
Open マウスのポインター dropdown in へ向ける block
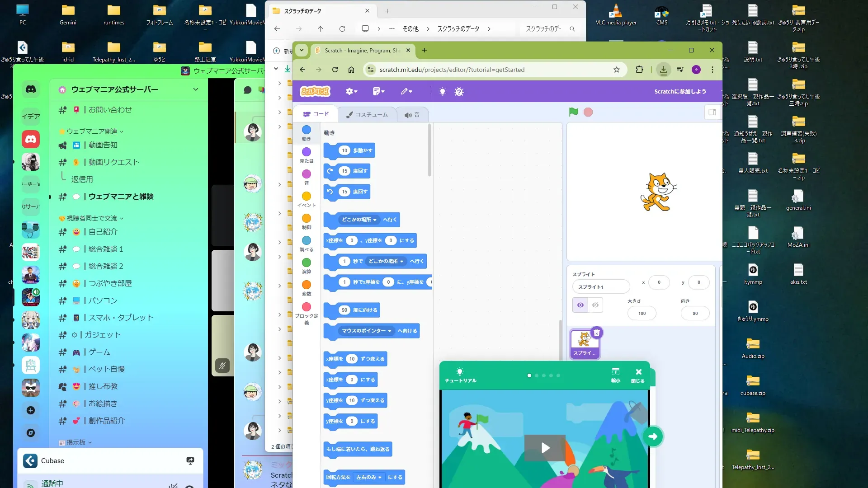[367, 331]
